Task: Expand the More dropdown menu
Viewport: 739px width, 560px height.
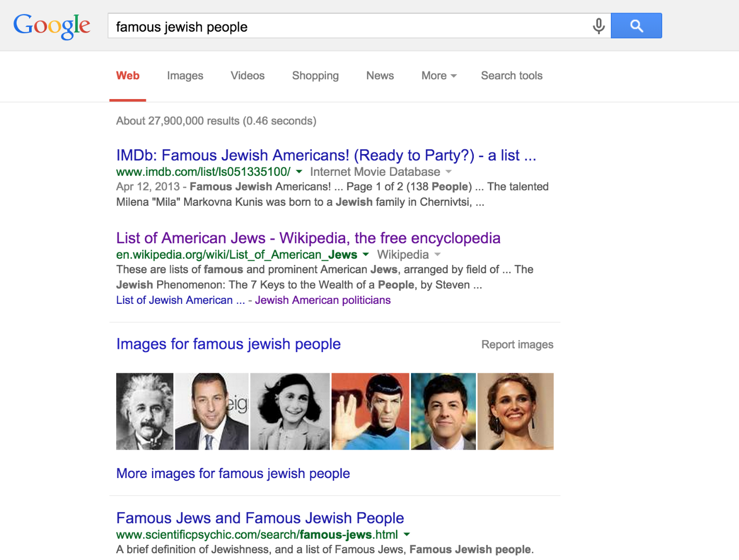Action: 439,76
